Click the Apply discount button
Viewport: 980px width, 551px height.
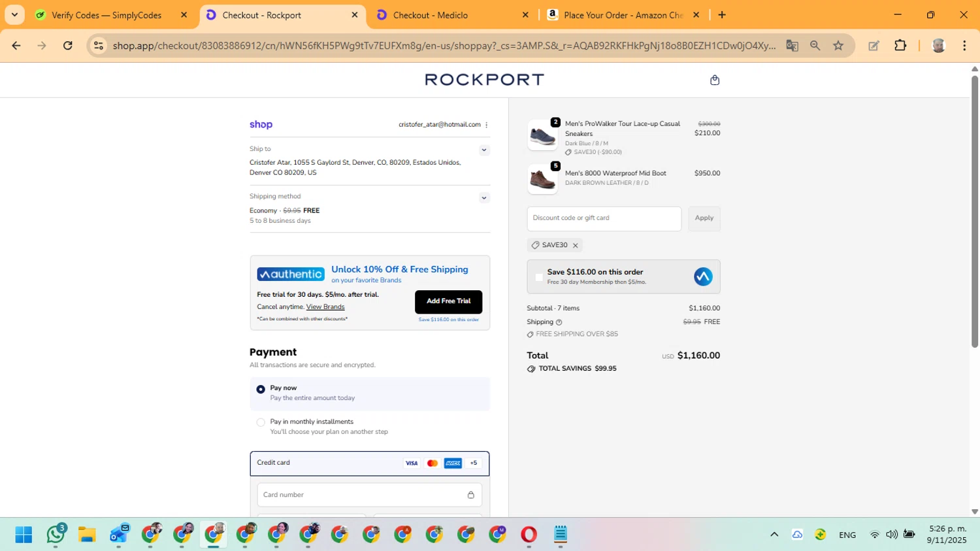[704, 218]
